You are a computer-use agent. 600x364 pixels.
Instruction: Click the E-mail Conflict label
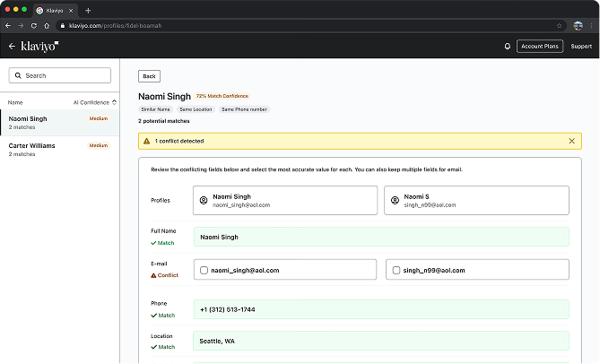click(x=164, y=275)
